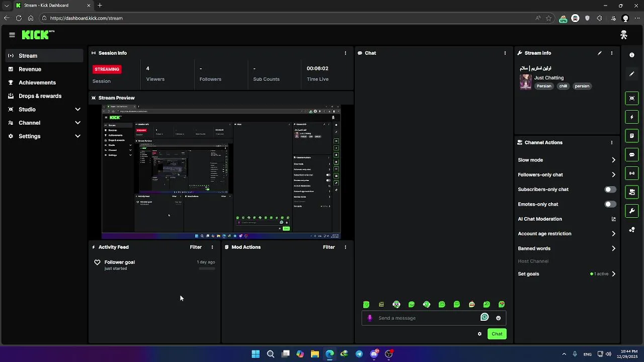Click the STREAMING status badge

(x=107, y=69)
